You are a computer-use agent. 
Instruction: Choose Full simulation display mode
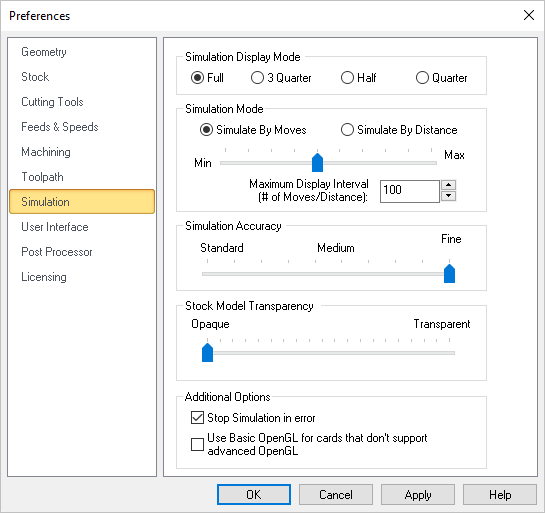207,78
